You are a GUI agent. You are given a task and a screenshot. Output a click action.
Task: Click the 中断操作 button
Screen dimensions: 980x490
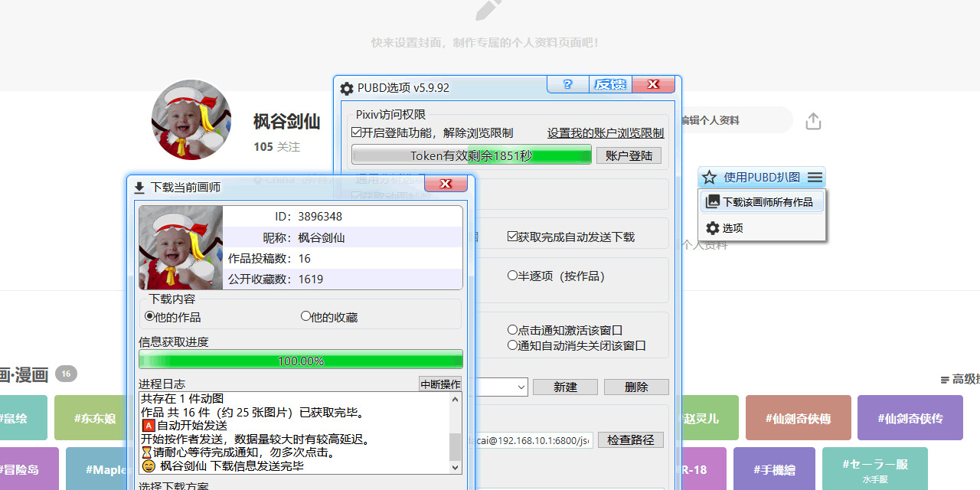440,384
